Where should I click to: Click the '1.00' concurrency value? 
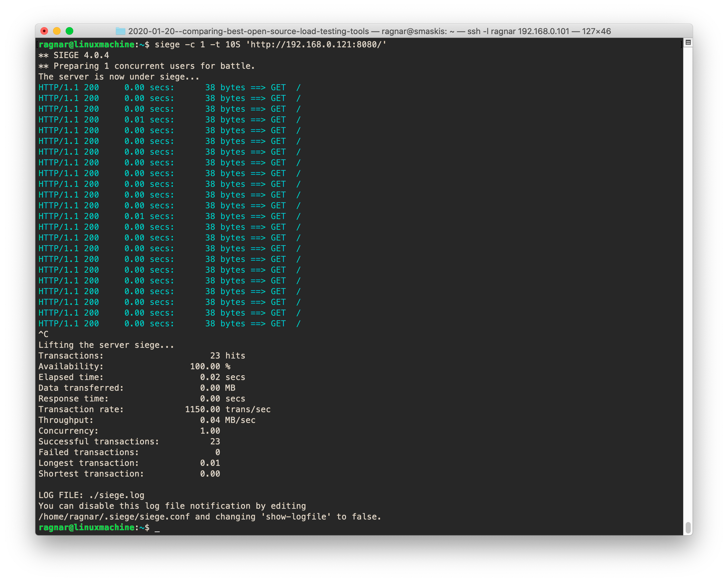tap(210, 431)
